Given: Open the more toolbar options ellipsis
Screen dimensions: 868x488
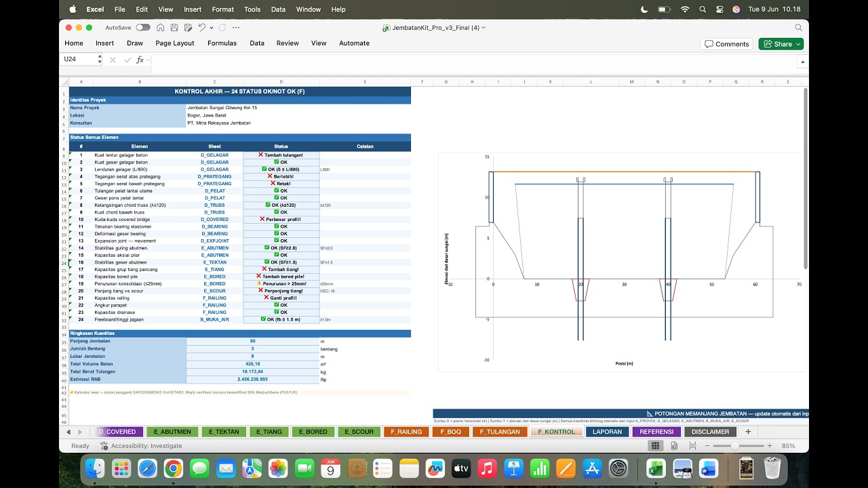Looking at the screenshot, I should click(x=236, y=28).
